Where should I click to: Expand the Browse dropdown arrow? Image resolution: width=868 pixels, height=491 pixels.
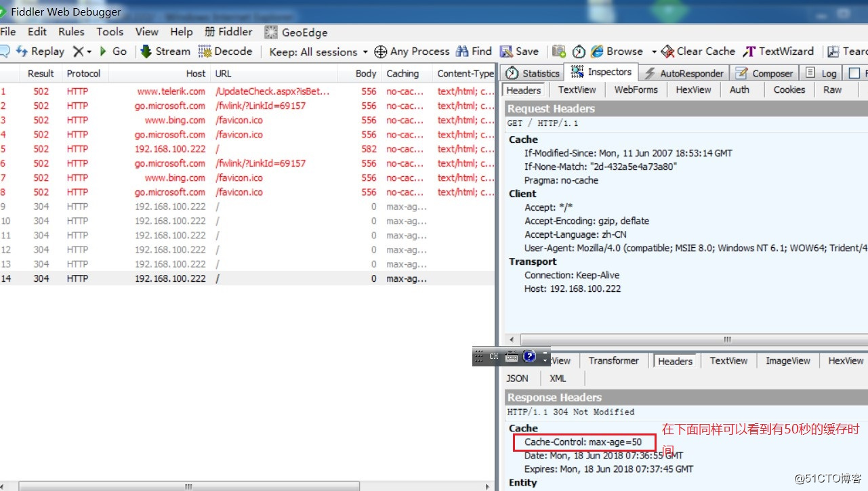pyautogui.click(x=654, y=52)
